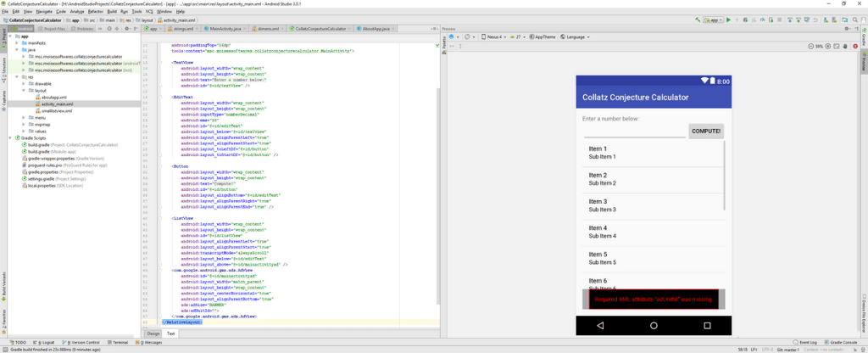Expand the values folder

[x=24, y=132]
